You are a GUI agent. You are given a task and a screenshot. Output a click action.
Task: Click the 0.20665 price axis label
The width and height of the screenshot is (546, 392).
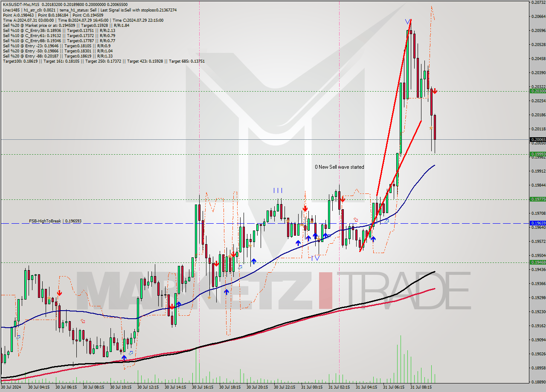tap(538, 17)
